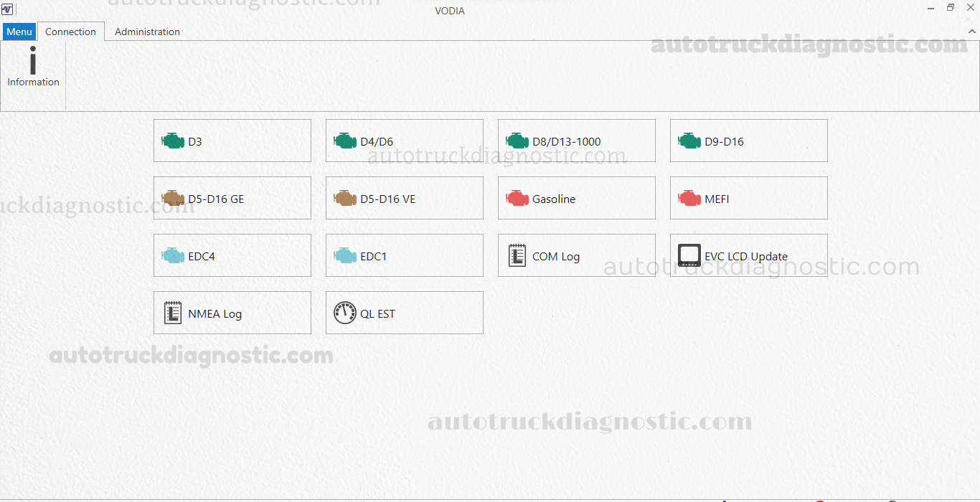This screenshot has width=980, height=502.
Task: Click the EDC1 button
Action: tap(405, 255)
